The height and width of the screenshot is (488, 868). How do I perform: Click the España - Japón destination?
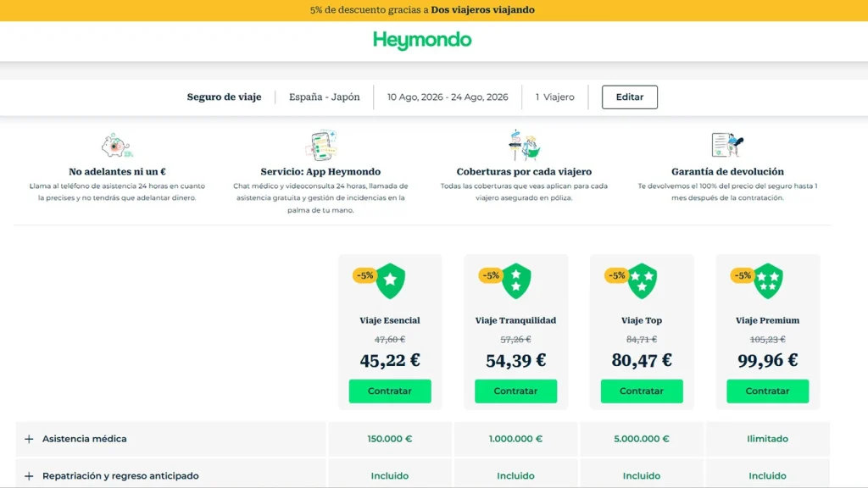pyautogui.click(x=325, y=97)
